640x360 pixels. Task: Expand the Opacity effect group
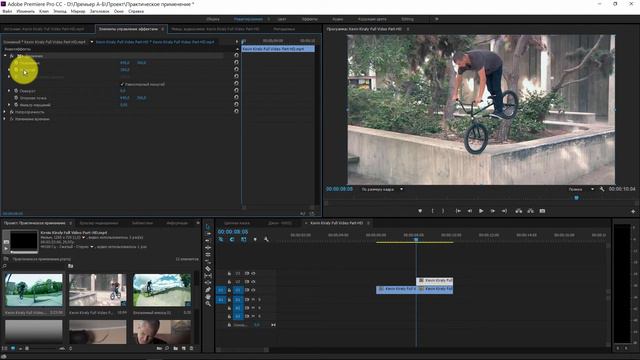click(5, 112)
